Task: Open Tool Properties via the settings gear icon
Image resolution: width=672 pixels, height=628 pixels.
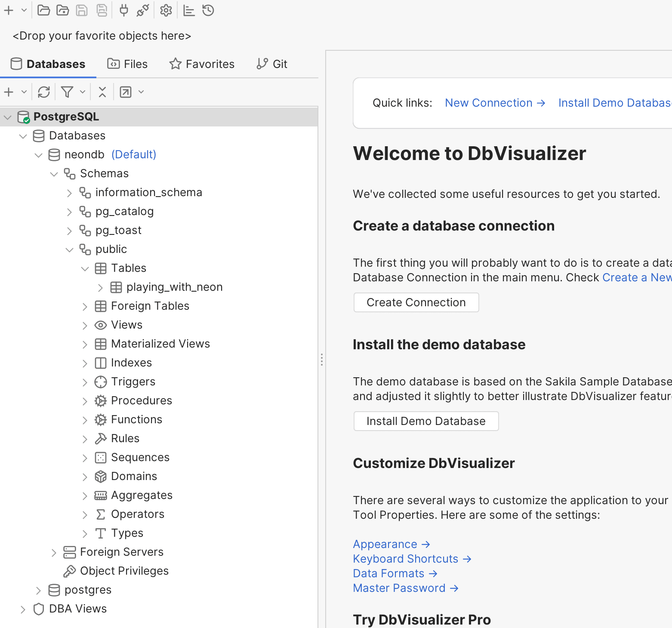Action: [x=166, y=10]
